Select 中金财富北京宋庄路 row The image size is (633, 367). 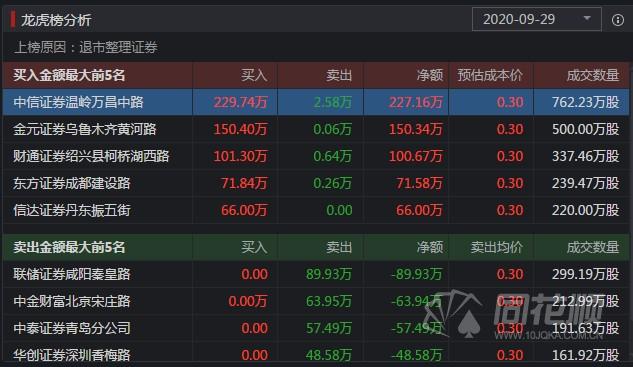tap(316, 301)
